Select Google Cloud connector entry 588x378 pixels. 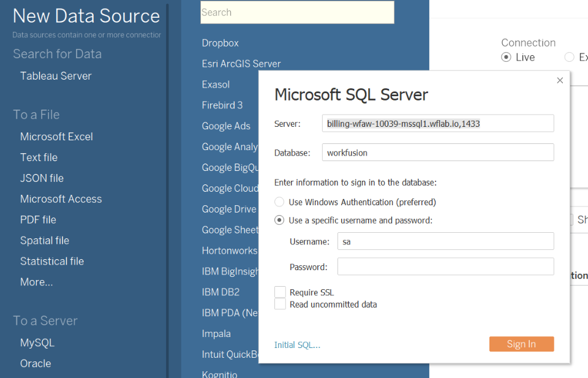(x=230, y=188)
